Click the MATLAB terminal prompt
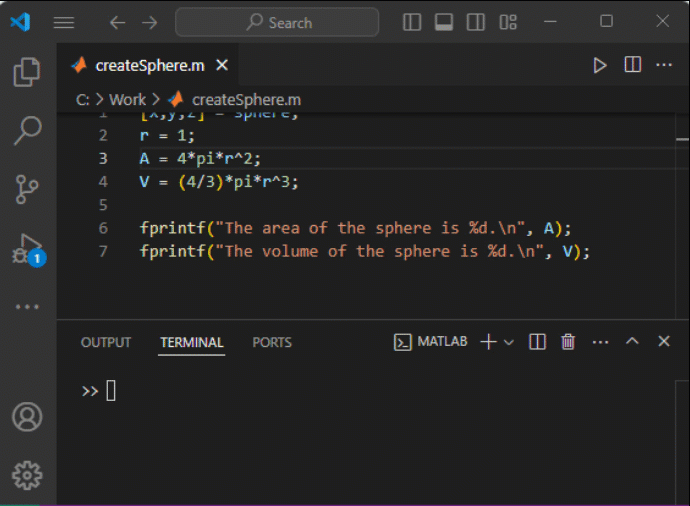Viewport: 690px width, 506px height. (99, 391)
